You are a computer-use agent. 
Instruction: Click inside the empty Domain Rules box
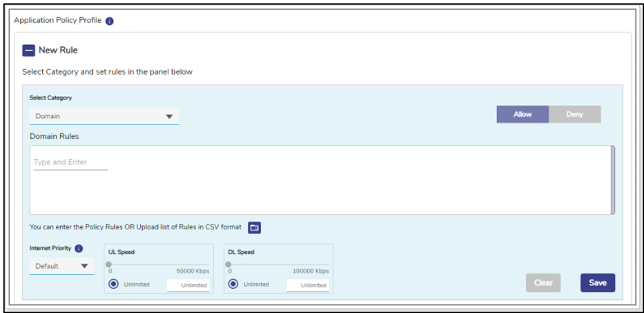coord(318,190)
